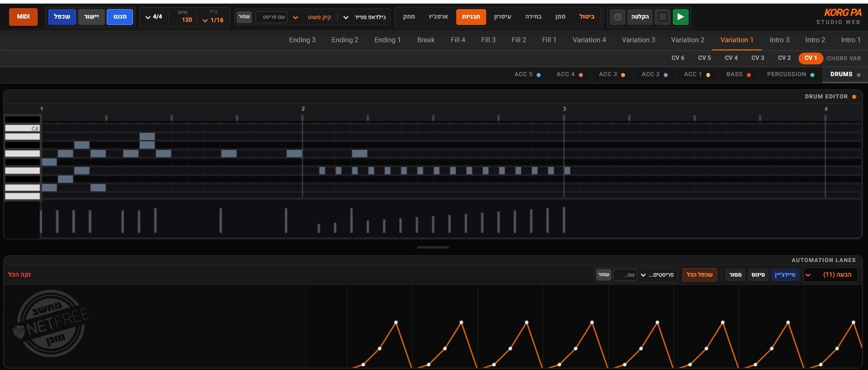The height and width of the screenshot is (370, 868).
Task: Click the square Stop button
Action: pyautogui.click(x=662, y=17)
